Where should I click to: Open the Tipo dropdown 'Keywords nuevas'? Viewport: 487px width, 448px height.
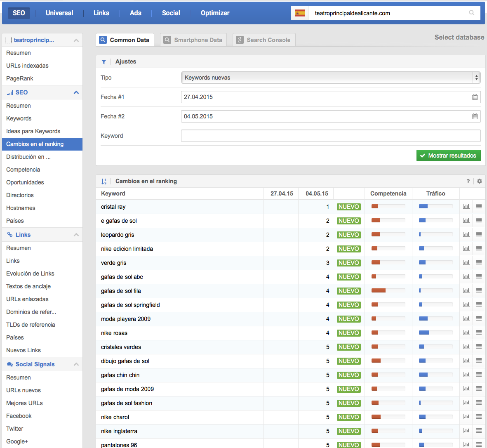coord(330,78)
